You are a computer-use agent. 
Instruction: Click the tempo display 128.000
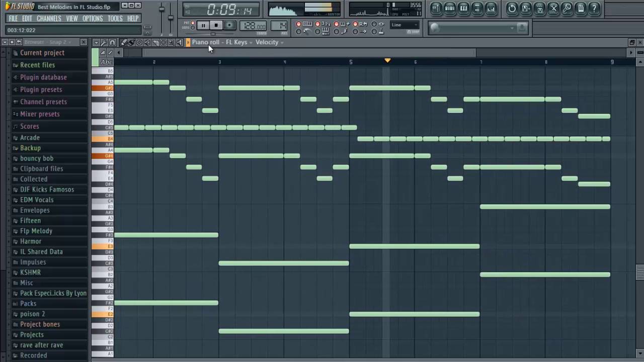pyautogui.click(x=254, y=26)
